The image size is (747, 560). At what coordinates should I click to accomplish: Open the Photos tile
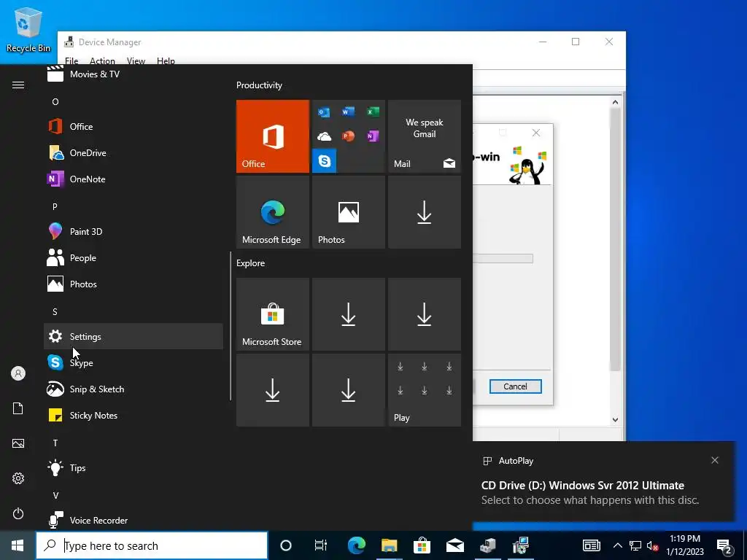tap(348, 212)
